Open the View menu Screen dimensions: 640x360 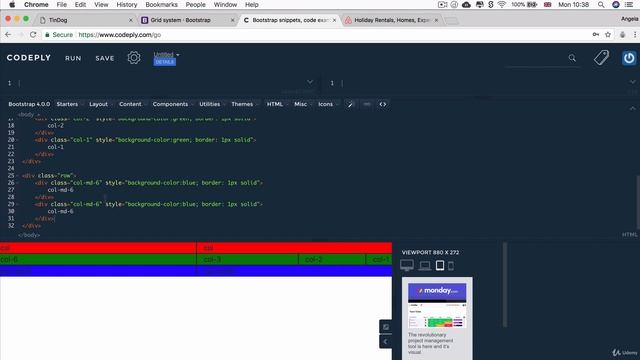pos(101,4)
